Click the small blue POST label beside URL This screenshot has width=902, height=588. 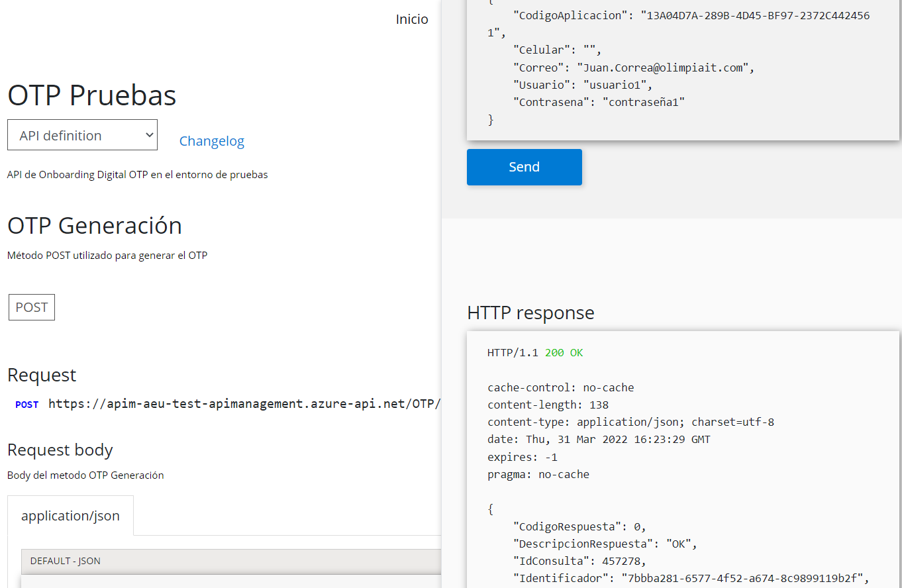coord(26,405)
